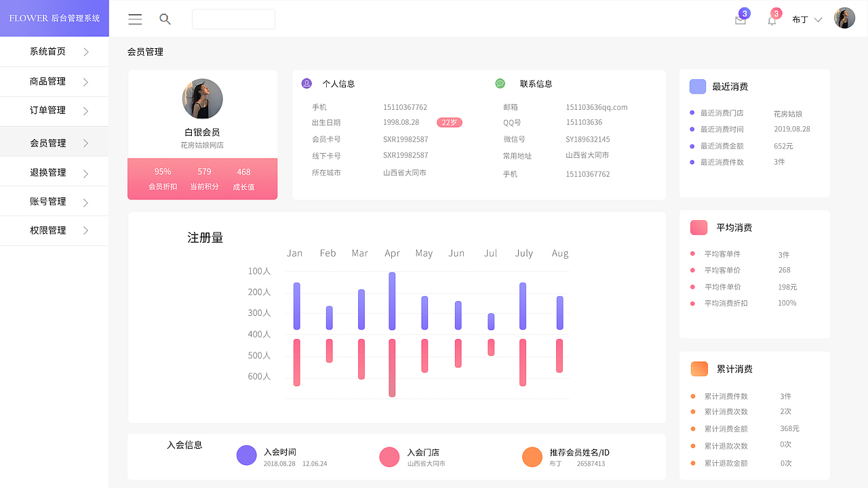The height and width of the screenshot is (488, 868).
Task: Click the search magnifier icon
Action: (x=165, y=19)
